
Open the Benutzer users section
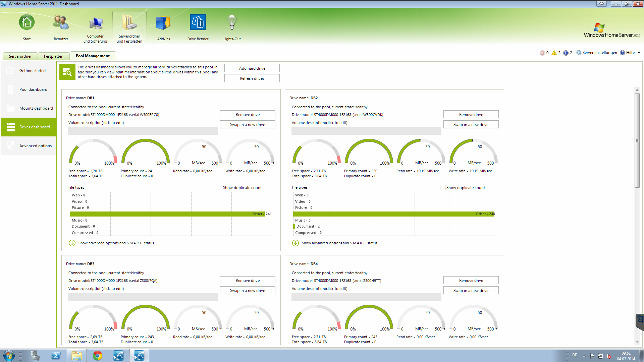[x=61, y=27]
